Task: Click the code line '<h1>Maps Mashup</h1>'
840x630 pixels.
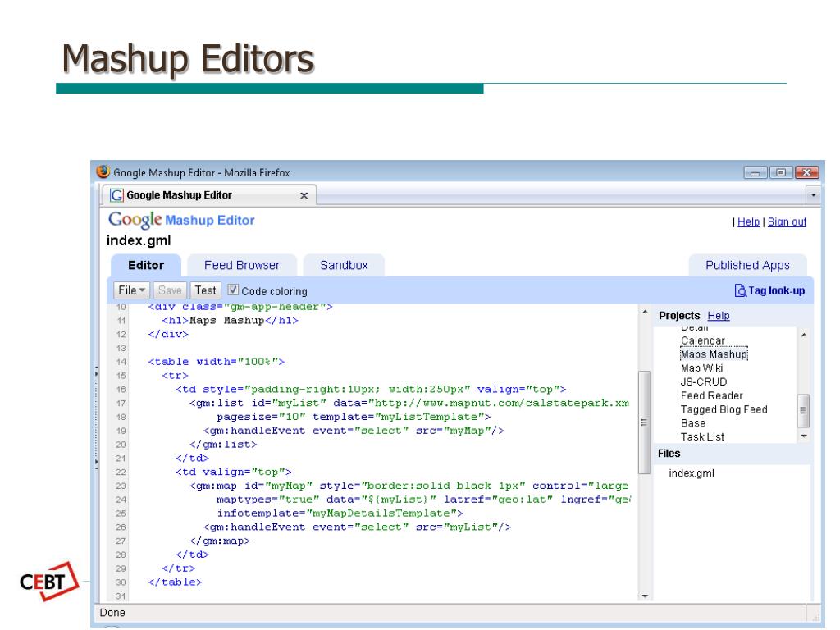Action: 230,321
